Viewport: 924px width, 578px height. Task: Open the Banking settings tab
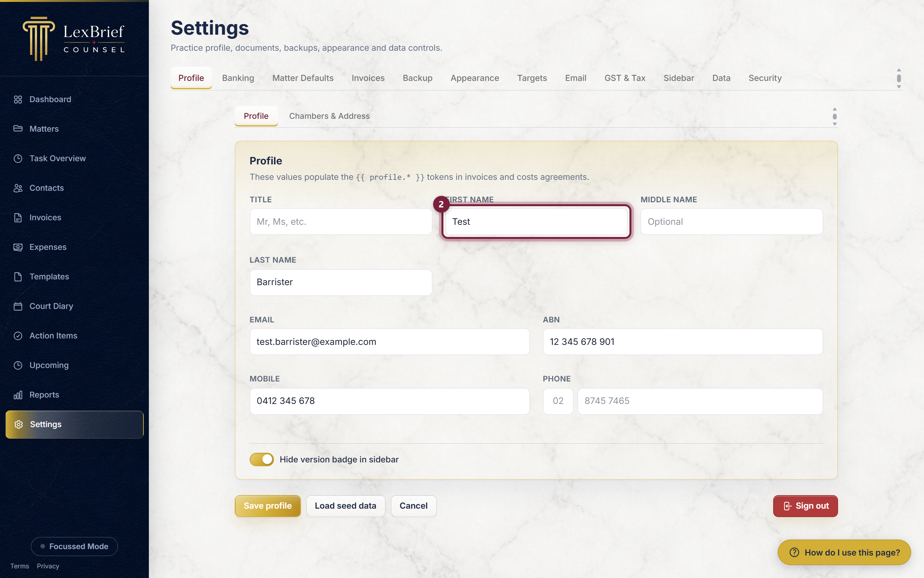tap(238, 78)
